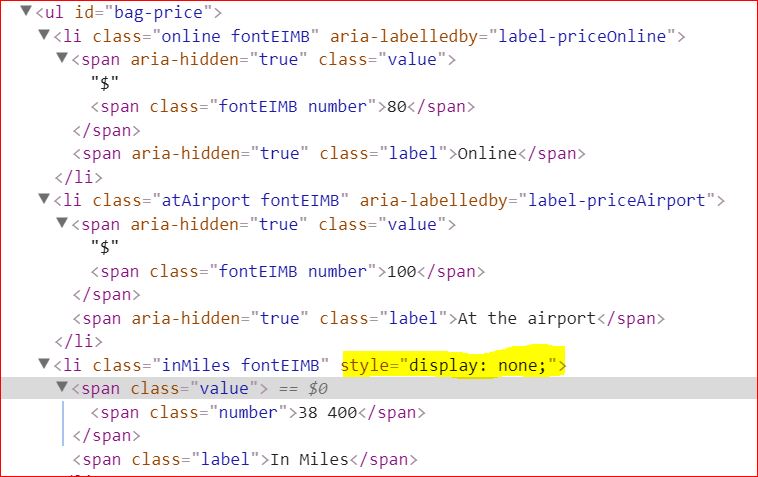Collapse the ul bag-price node
This screenshot has height=477, width=758.
click(x=26, y=14)
